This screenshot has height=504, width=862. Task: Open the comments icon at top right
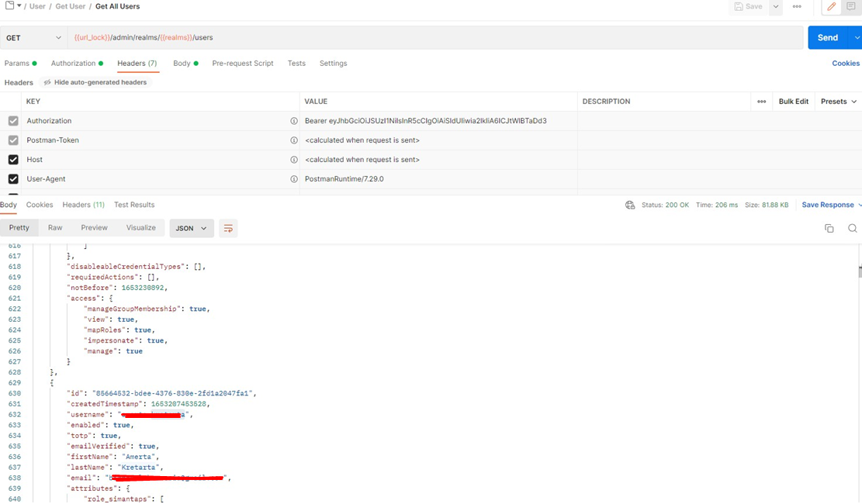(851, 7)
